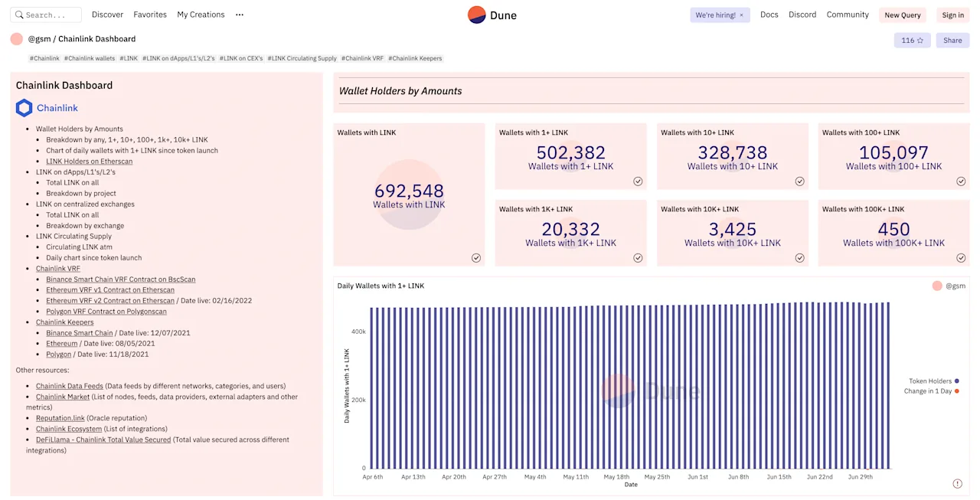Click the @gsm author avatar beside dashboard title
Viewport: 980px width, 500px height.
[17, 39]
